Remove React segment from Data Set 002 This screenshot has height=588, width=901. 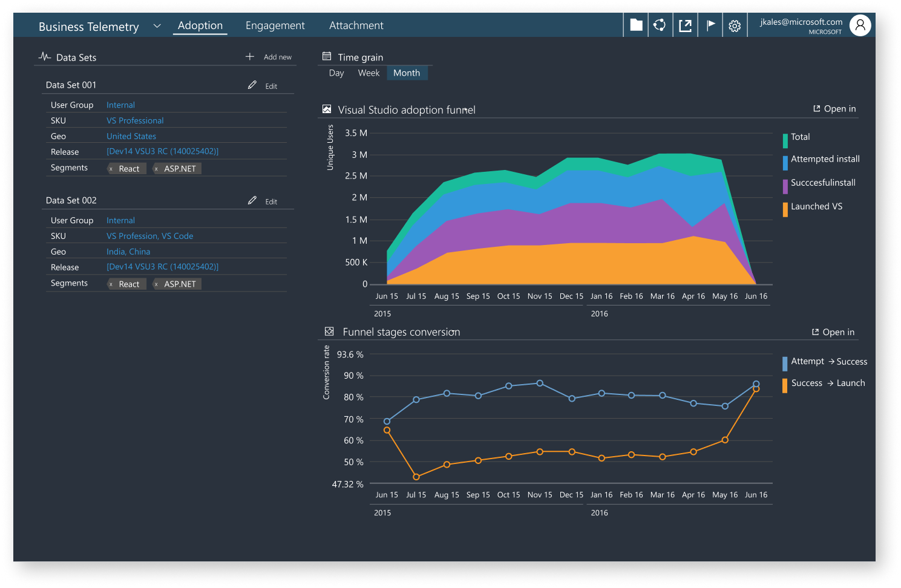pyautogui.click(x=111, y=284)
